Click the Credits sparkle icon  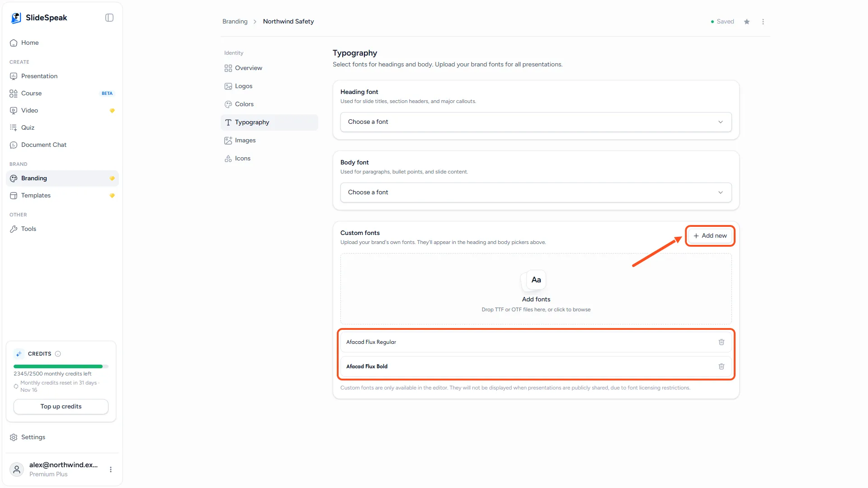[x=19, y=354]
